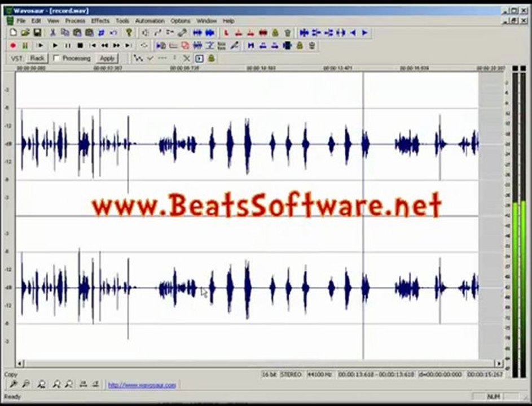Screen dimensions: 532x406
Task: Click the Stop square button
Action: pyautogui.click(x=80, y=46)
